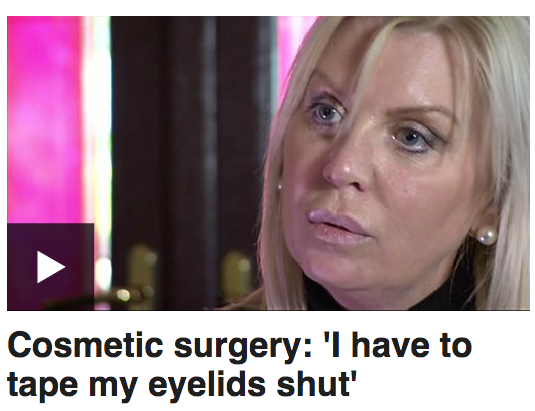Open the 'Cosmetic surgery' headline link
Image resolution: width=535 pixels, height=411 pixels.
[240, 365]
